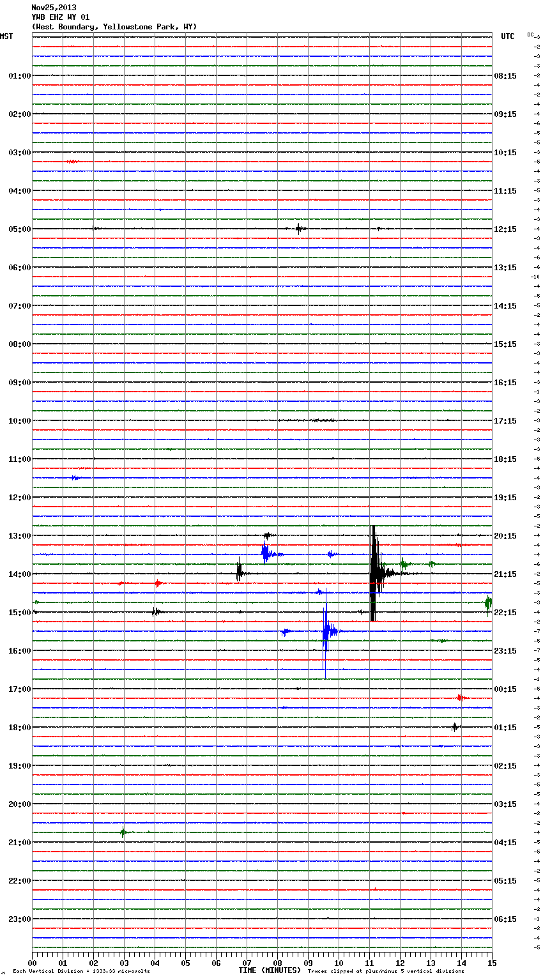Click the DC column header

point(530,34)
